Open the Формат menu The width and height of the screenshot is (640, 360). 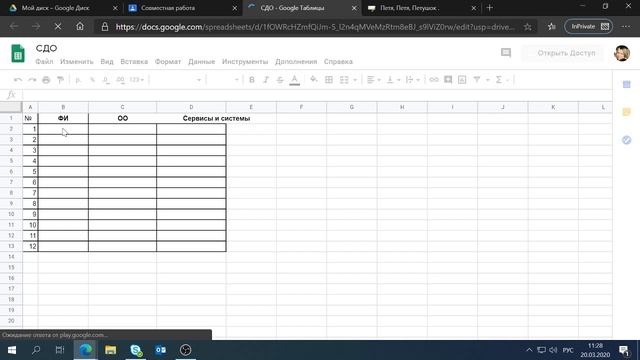click(168, 62)
